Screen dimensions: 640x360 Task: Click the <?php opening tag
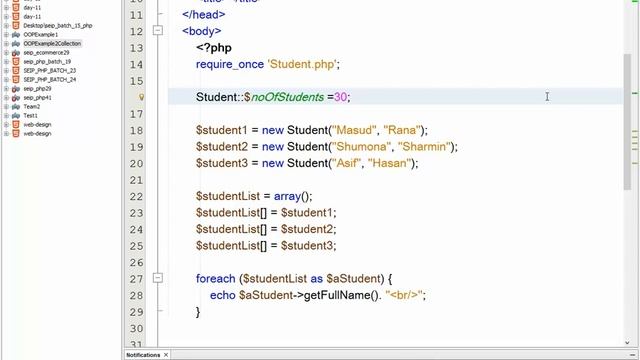click(214, 48)
